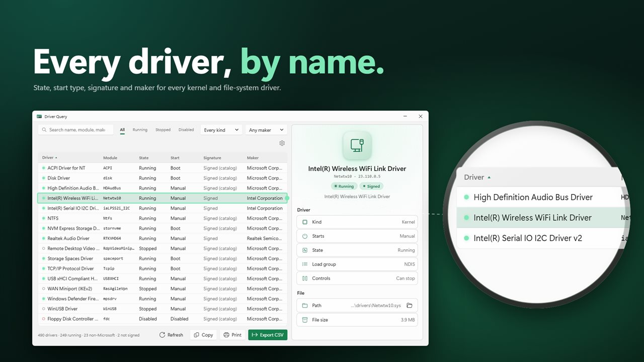Select the WinUSB Driver row

(x=163, y=309)
